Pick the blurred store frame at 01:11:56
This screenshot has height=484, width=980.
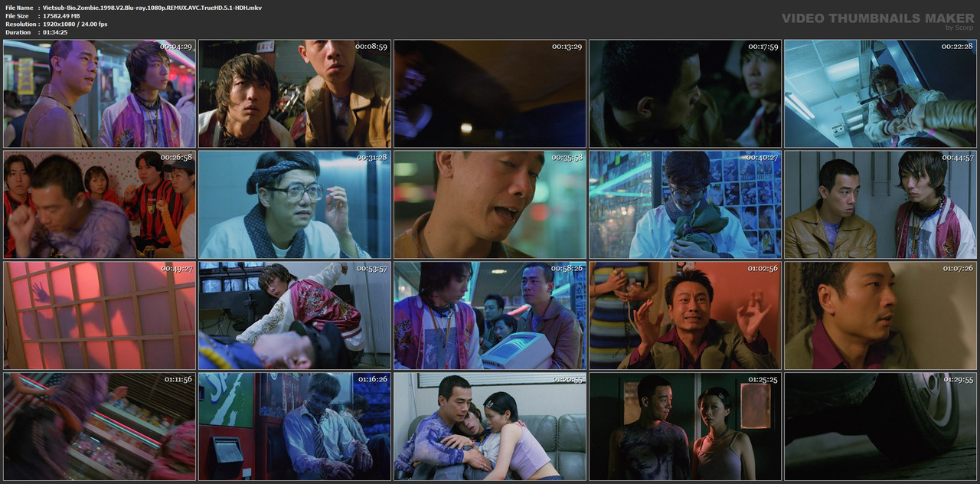click(x=100, y=427)
